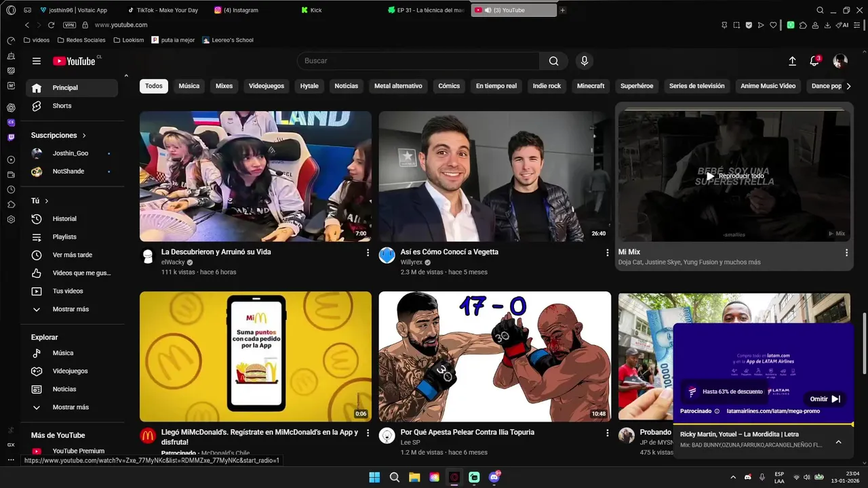Image resolution: width=868 pixels, height=488 pixels.
Task: Expand Mostrar más under Tú
Action: (x=72, y=309)
